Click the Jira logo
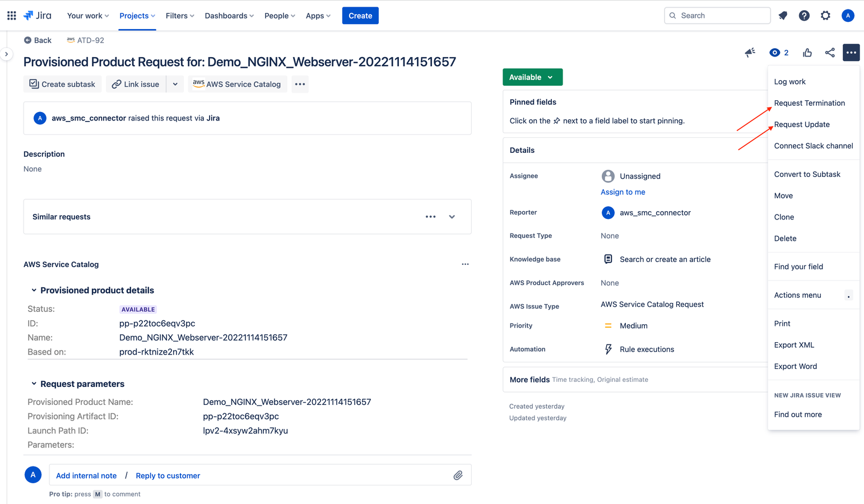The image size is (864, 504). click(38, 16)
